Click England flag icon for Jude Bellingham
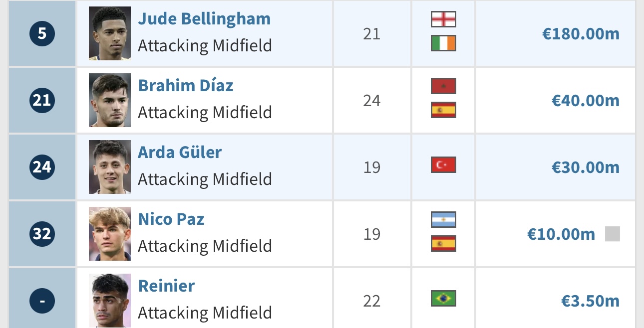 pos(443,19)
